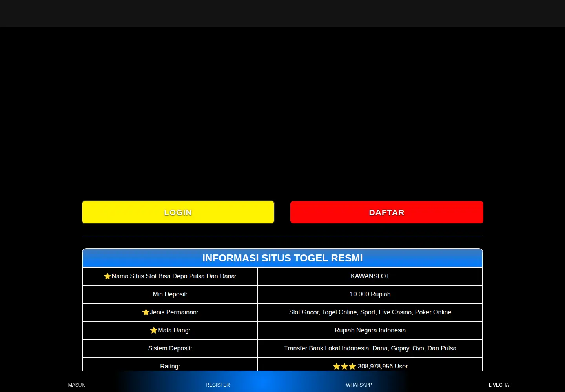Viewport: 565px width, 392px height.
Task: Open REGISTER in the bottom bar
Action: tap(218, 385)
